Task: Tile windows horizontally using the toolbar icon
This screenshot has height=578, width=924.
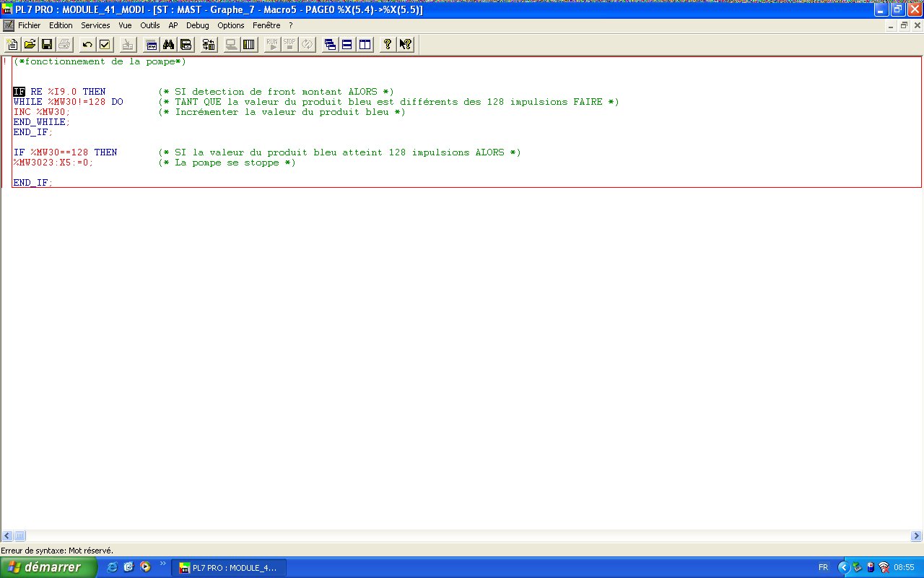Action: (347, 45)
